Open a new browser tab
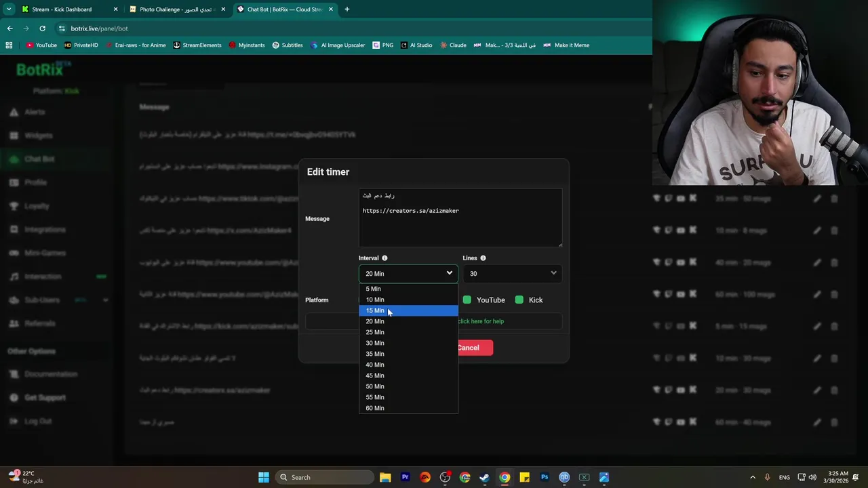 click(347, 9)
